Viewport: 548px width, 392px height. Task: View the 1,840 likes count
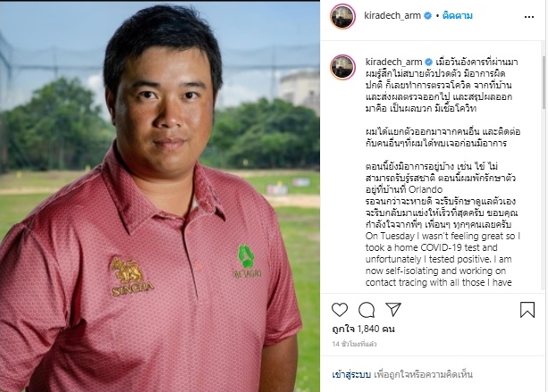tap(364, 329)
